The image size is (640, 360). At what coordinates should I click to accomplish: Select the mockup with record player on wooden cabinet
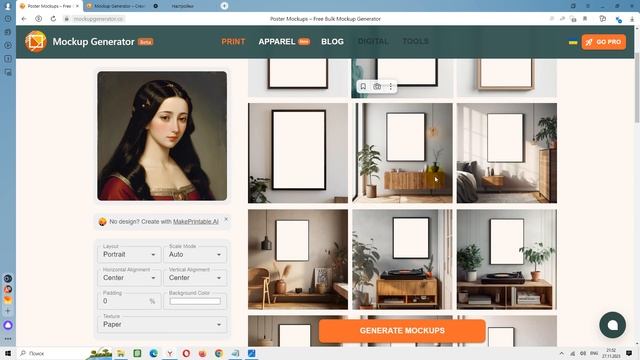click(402, 260)
